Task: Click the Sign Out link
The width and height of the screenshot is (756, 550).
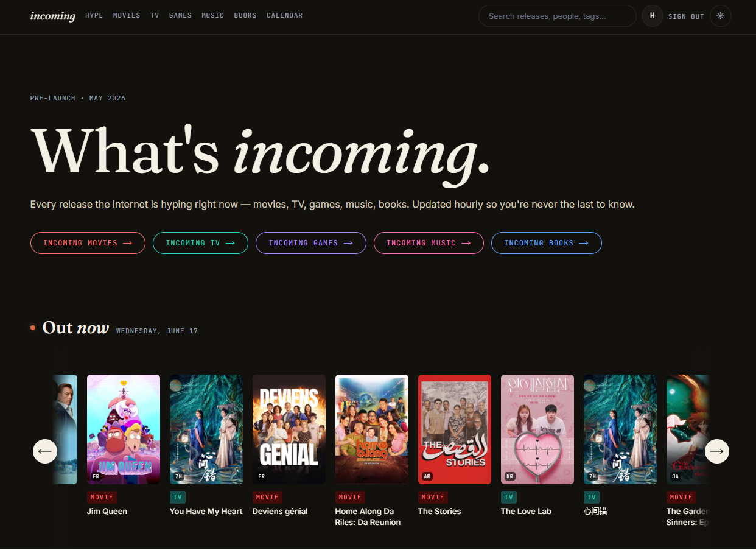Action: [x=686, y=16]
